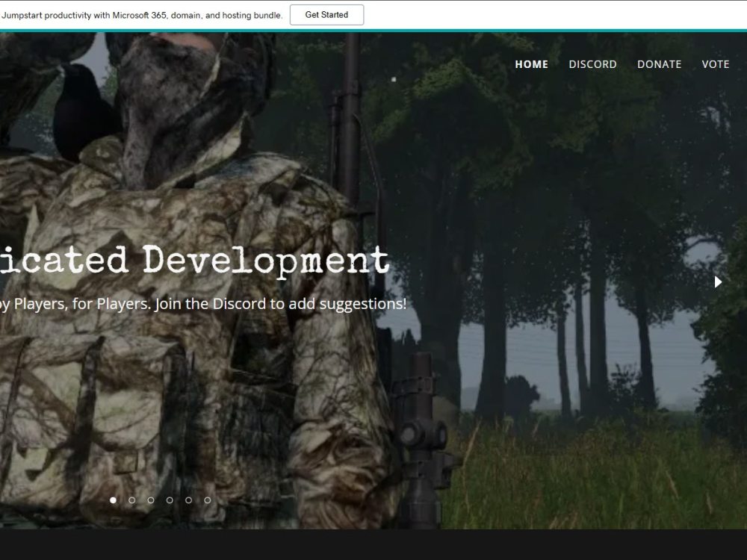Click the 'Dedicated Development' slide heading
The image size is (747, 560).
click(x=194, y=261)
